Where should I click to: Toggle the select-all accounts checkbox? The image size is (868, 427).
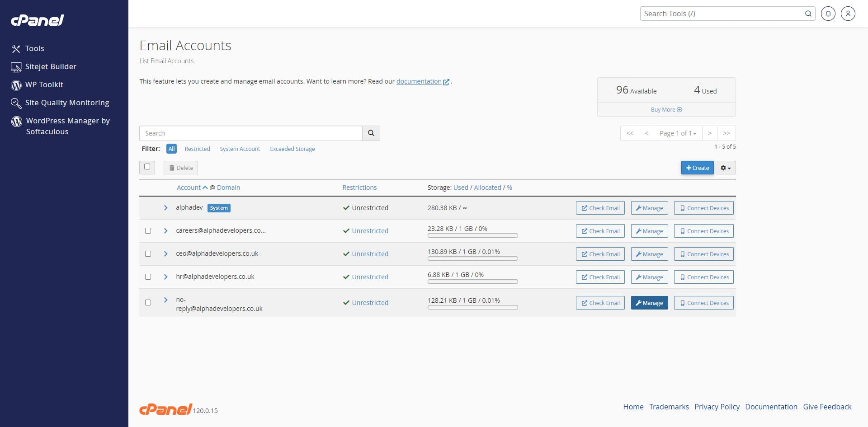147,167
